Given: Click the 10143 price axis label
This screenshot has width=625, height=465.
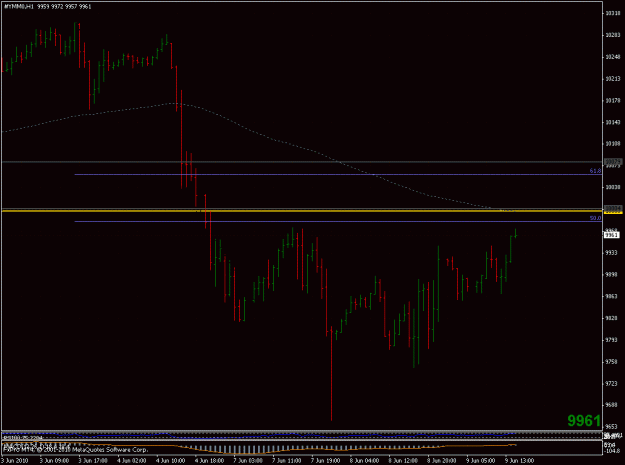Looking at the screenshot, I should click(612, 122).
